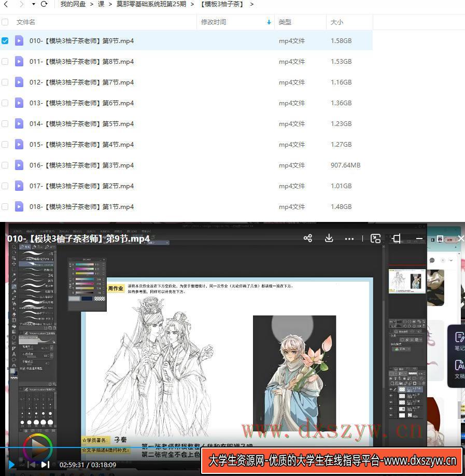Click the 02:59:31 / 03:18:09 time display
This screenshot has height=476, width=465.
(x=88, y=465)
